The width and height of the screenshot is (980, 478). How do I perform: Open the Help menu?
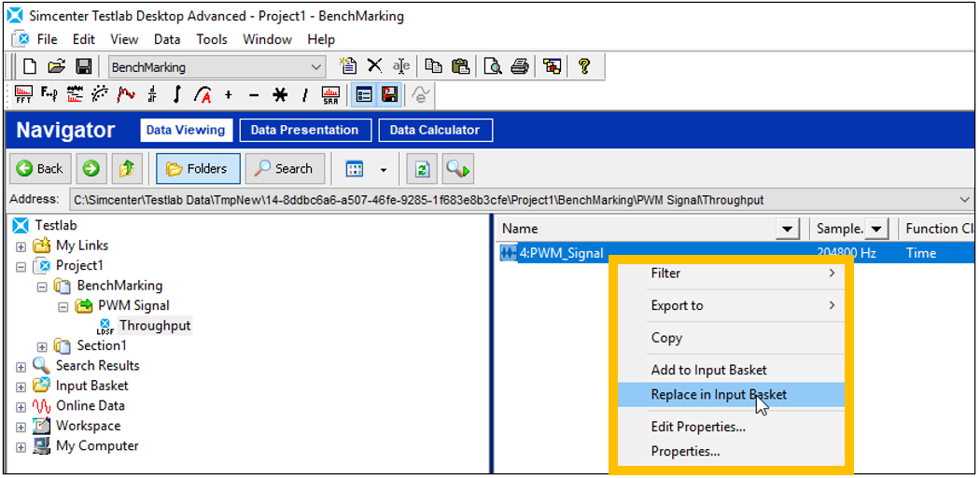(321, 39)
